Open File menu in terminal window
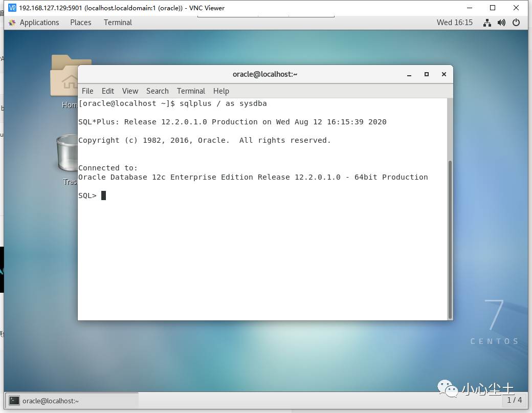Screen dimensions: 532x413 (87, 91)
